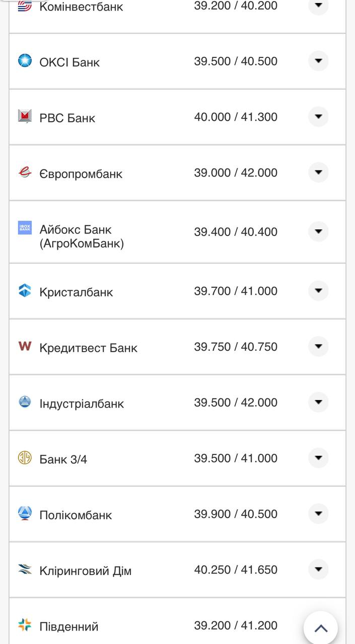This screenshot has width=355, height=644.
Task: Click the РВС Банк logo icon
Action: [25, 116]
